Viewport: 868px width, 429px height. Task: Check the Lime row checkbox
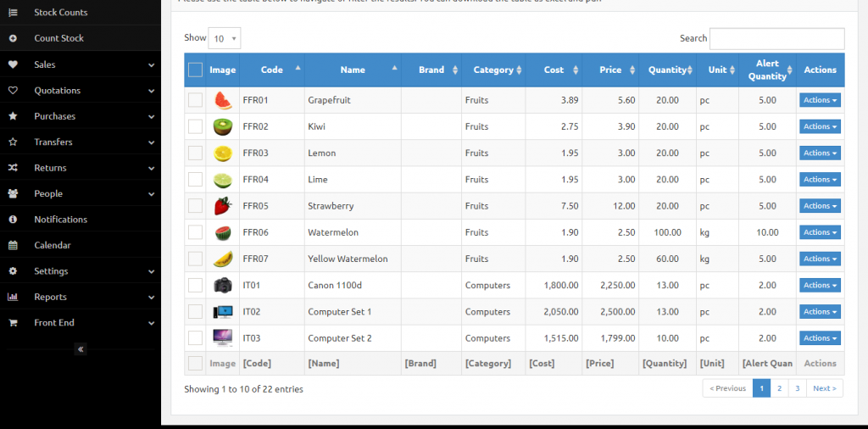195,180
